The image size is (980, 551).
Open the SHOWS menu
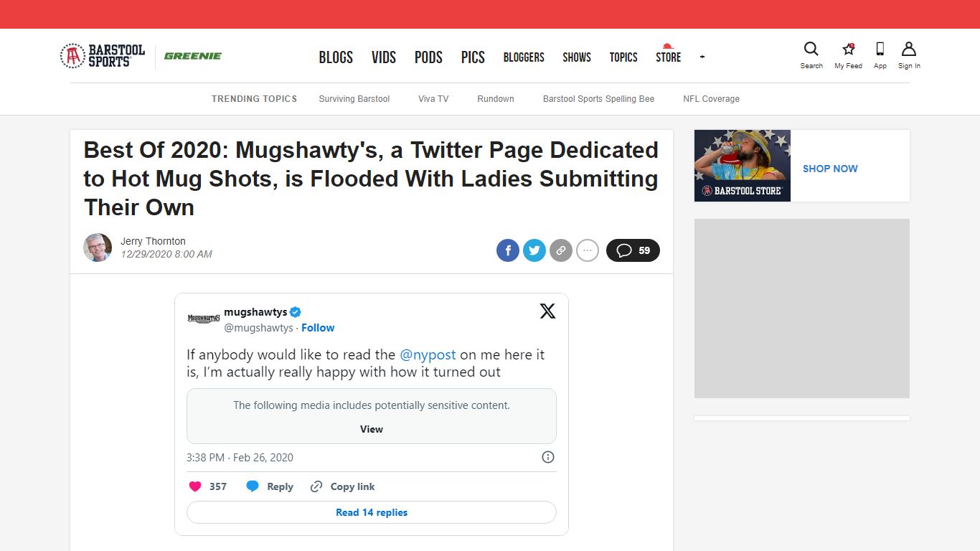click(x=577, y=57)
